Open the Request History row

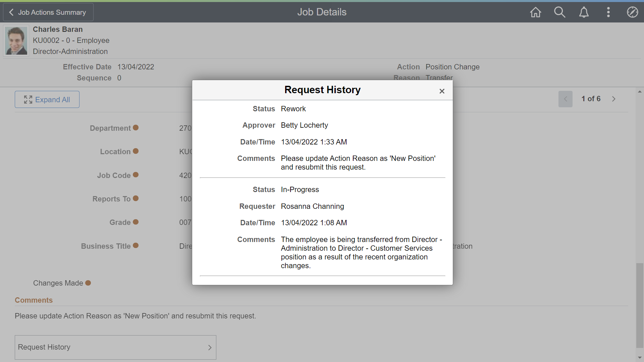(x=115, y=347)
